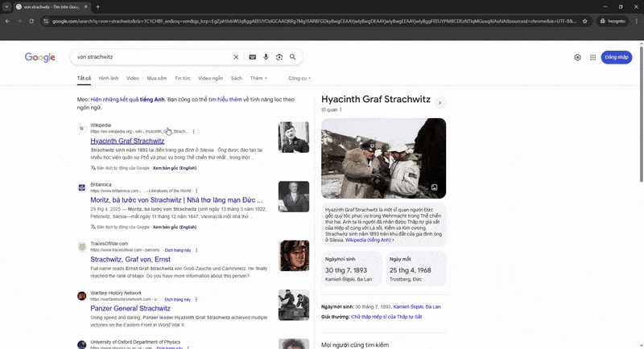Close the von strachwitz browser tab

pos(85,6)
